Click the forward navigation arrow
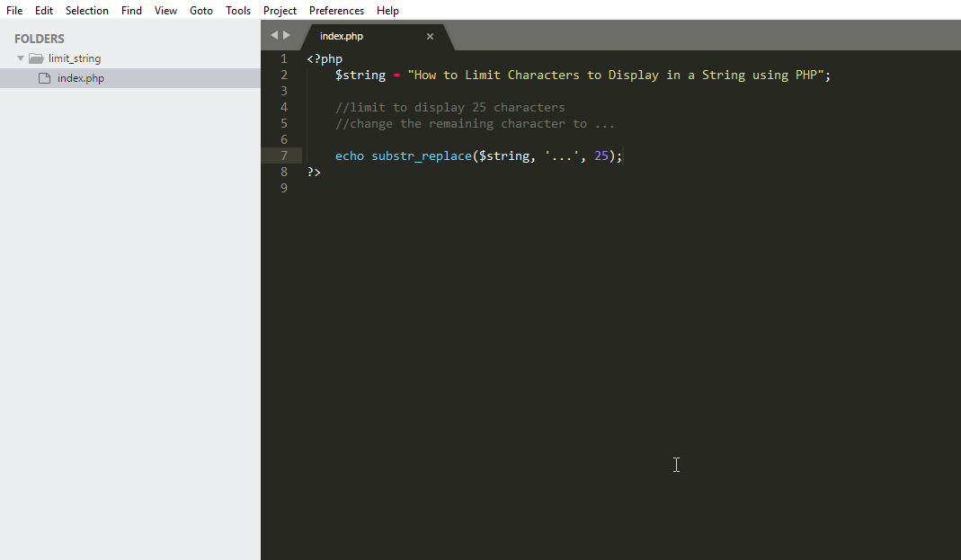Viewport: 961px width, 560px height. 286,34
